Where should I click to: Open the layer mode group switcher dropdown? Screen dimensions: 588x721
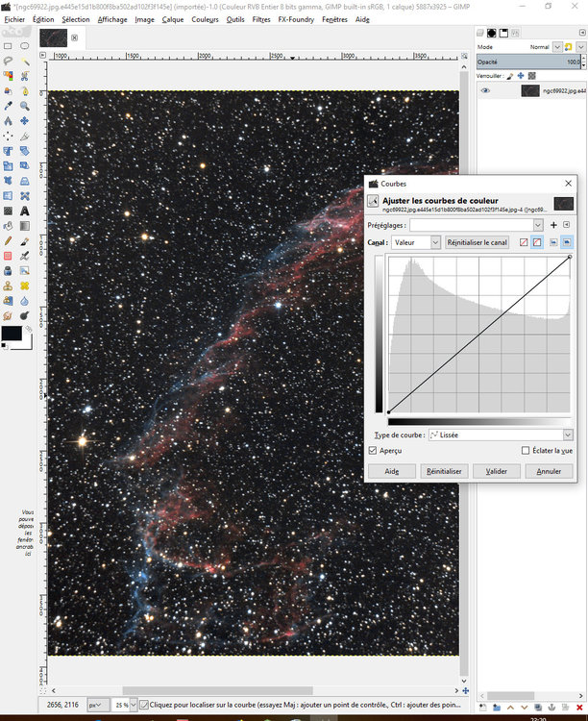[581, 47]
